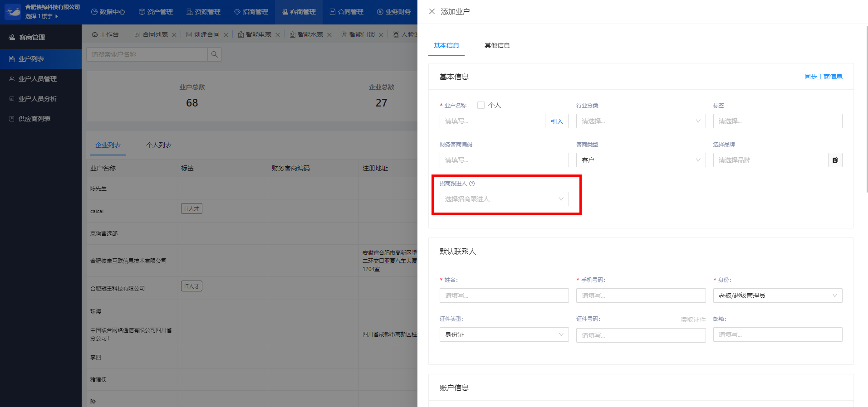Click the brand picker icon next to 请选择品牌

coord(835,160)
